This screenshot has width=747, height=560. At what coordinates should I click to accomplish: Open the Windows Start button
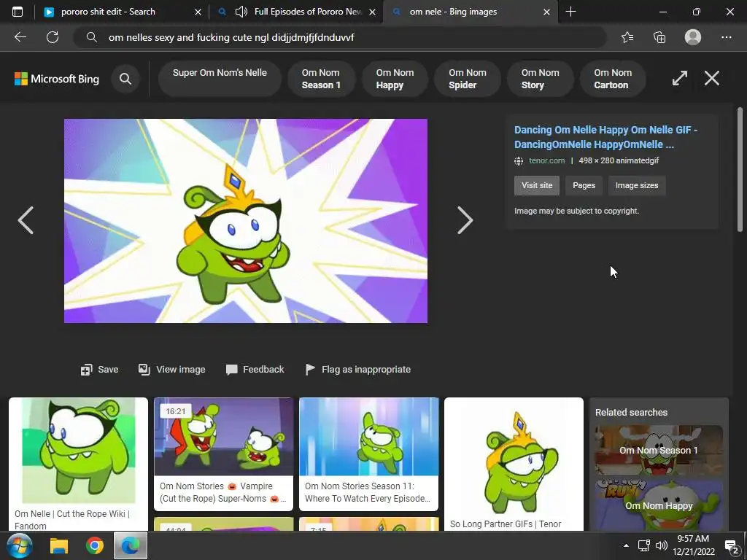coord(19,545)
